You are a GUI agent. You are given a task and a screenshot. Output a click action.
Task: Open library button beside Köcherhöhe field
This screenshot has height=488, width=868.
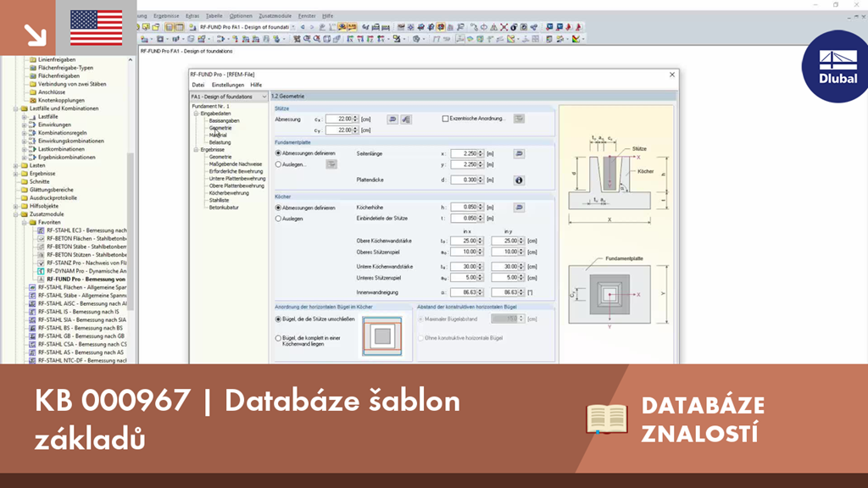(519, 207)
